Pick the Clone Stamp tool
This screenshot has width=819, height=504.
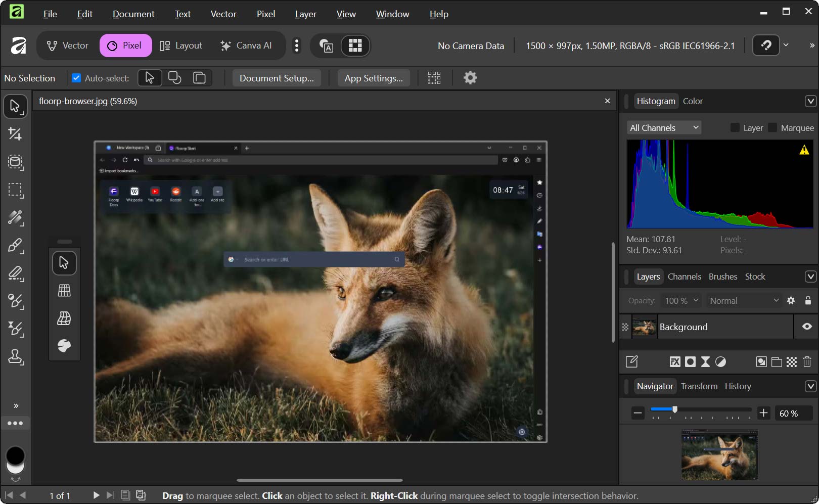(x=15, y=357)
